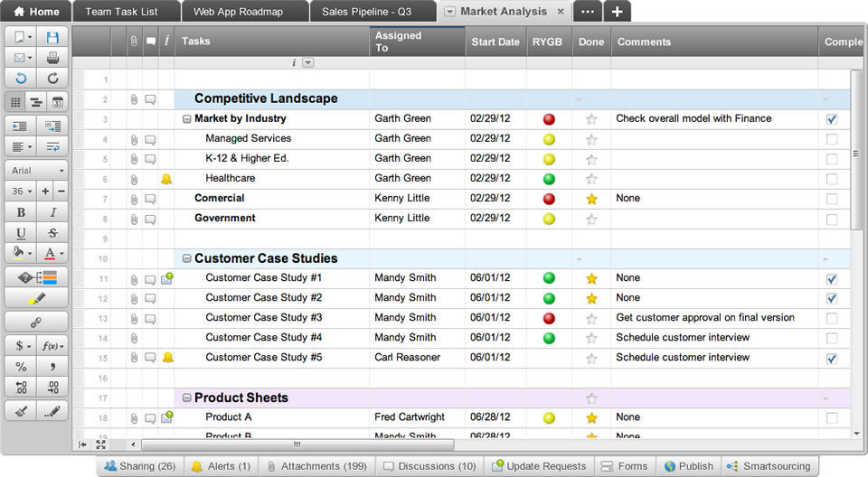Click the Print icon in toolbar
This screenshot has height=477, width=868.
52,58
